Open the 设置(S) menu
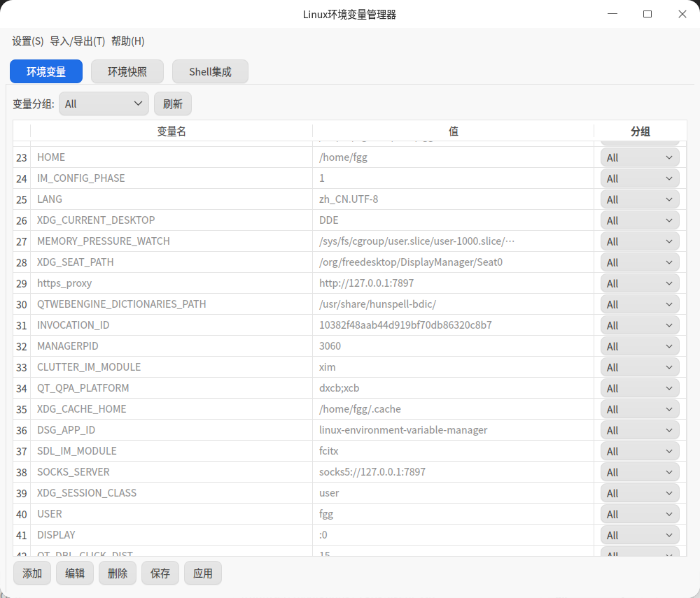The width and height of the screenshot is (700, 598). point(28,41)
